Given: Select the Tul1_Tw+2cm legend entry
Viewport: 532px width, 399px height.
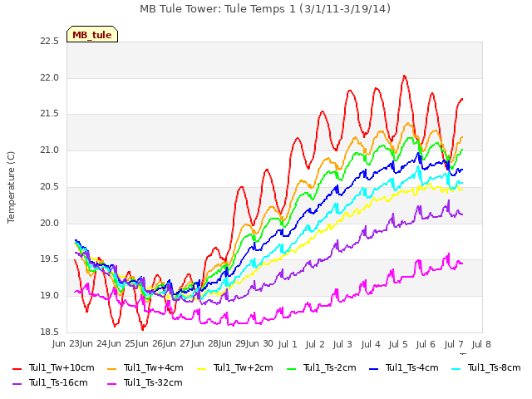Looking at the screenshot, I should pyautogui.click(x=234, y=367).
